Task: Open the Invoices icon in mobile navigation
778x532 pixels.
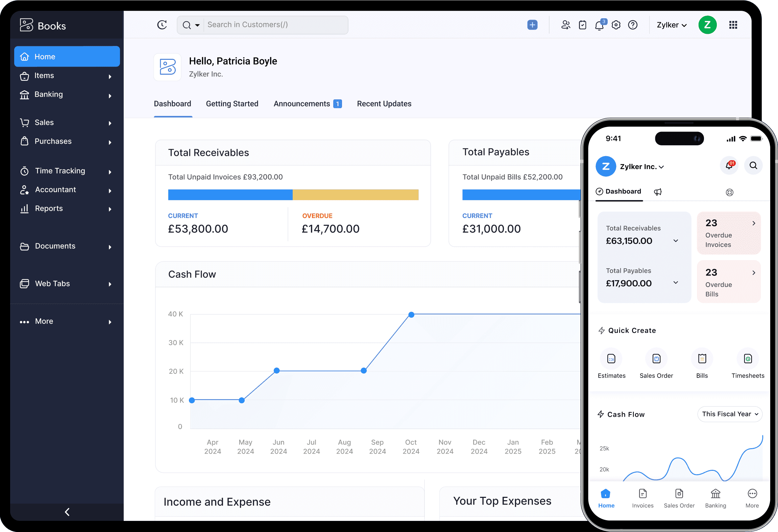Action: click(x=642, y=498)
